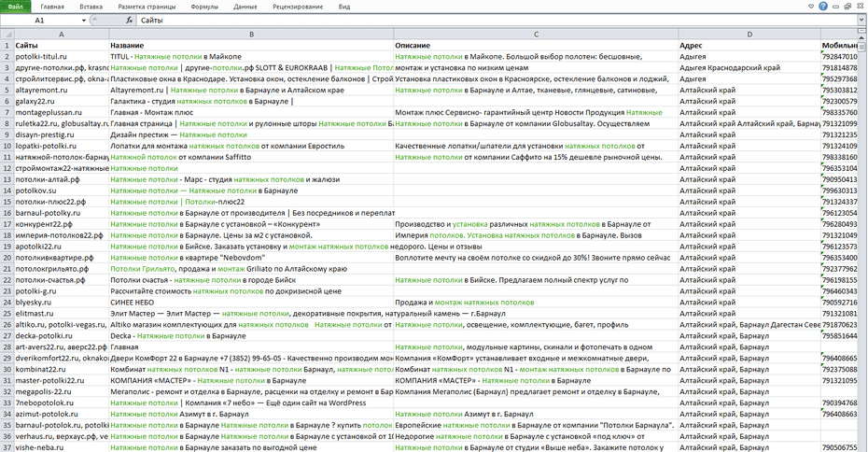Minimize the workbook window inside Excel
Image resolution: width=868 pixels, height=452 pixels.
(836, 7)
